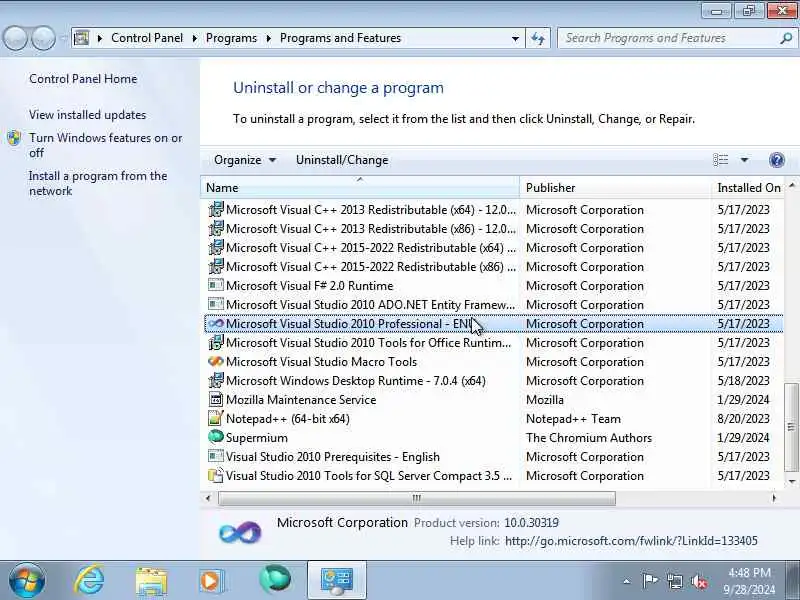Expand the Programs breadcrumb arrow

(268, 38)
